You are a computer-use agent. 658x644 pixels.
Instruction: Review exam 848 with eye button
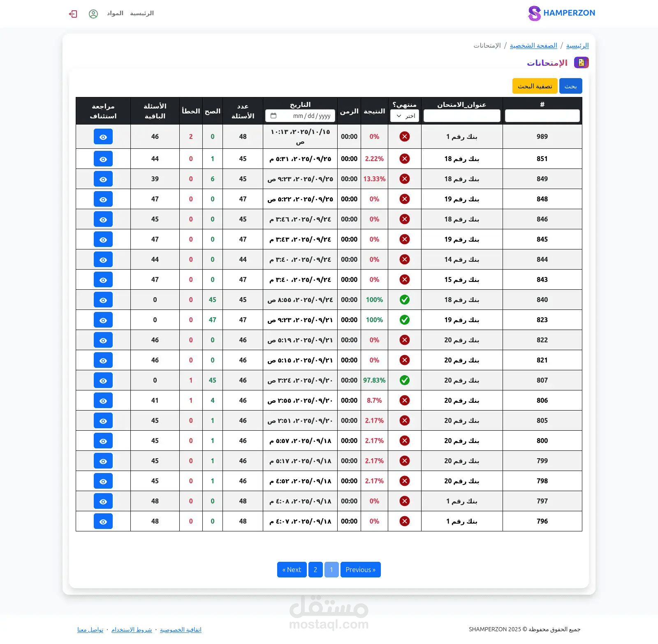pyautogui.click(x=103, y=199)
